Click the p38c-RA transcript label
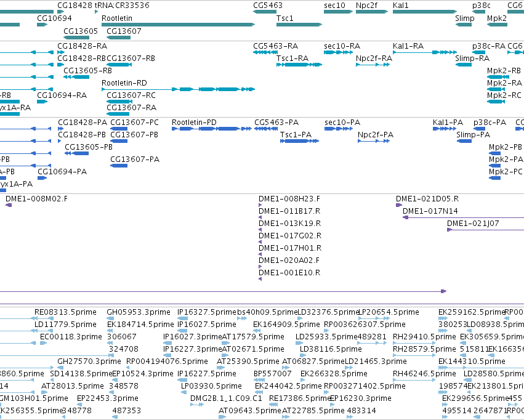The width and height of the screenshot is (524, 420). pyautogui.click(x=489, y=46)
